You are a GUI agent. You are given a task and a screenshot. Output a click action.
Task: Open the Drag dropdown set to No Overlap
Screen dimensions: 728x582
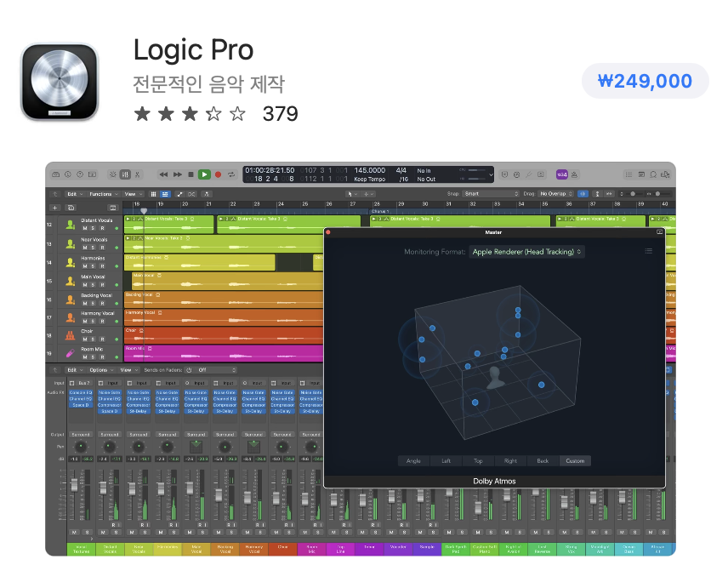click(556, 194)
